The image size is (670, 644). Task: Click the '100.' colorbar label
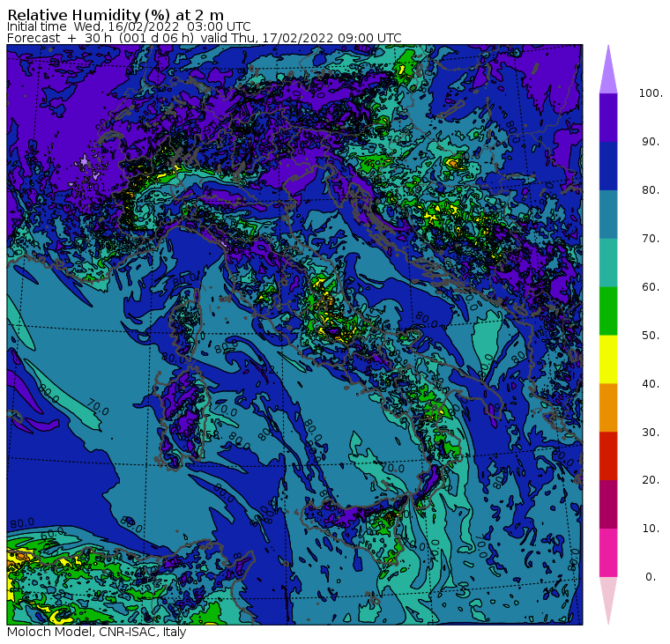click(x=651, y=93)
